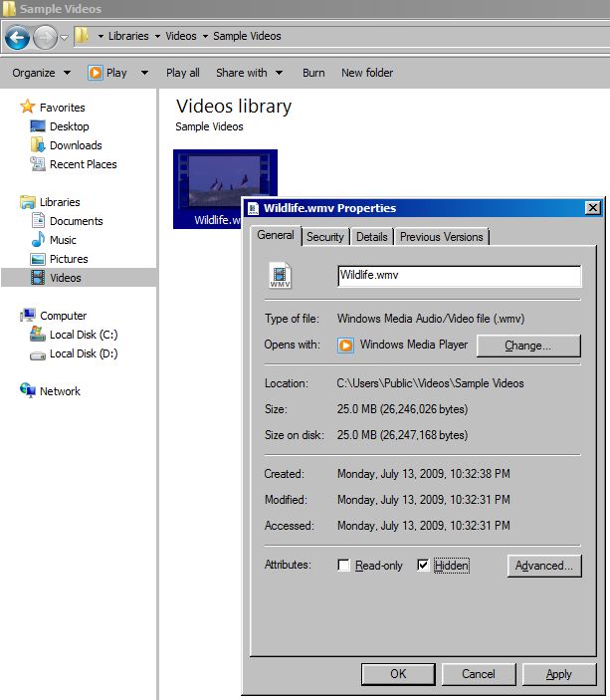Select Music label under Libraries
Image resolution: width=610 pixels, height=700 pixels.
coord(63,240)
